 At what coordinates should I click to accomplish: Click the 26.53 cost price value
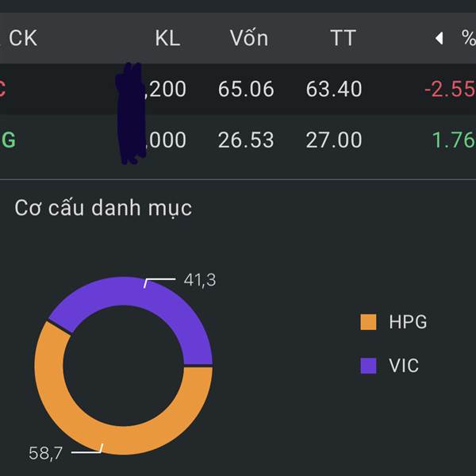coord(246,140)
